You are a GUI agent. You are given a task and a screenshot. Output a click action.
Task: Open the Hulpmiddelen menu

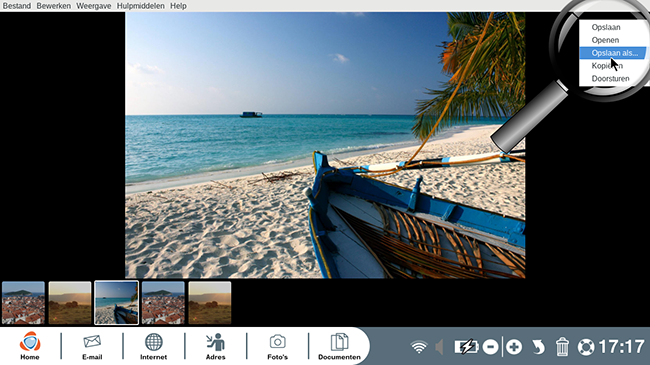pos(141,6)
